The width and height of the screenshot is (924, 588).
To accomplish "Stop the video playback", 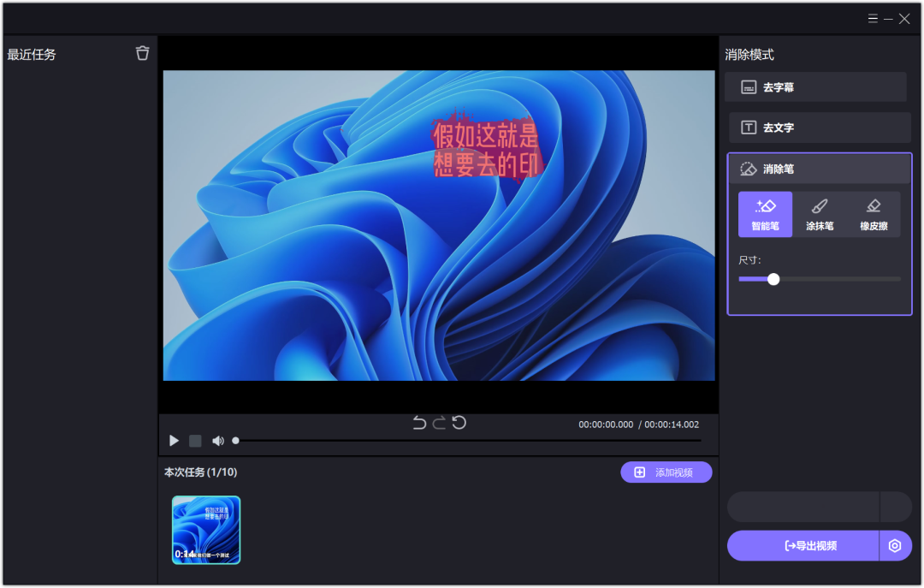I will [195, 441].
